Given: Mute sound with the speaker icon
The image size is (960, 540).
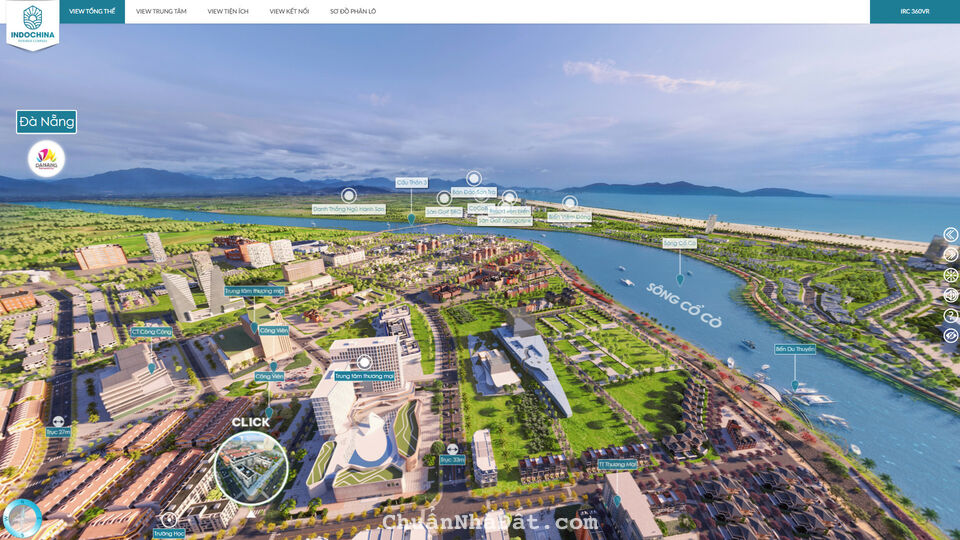Looking at the screenshot, I should point(950,295).
